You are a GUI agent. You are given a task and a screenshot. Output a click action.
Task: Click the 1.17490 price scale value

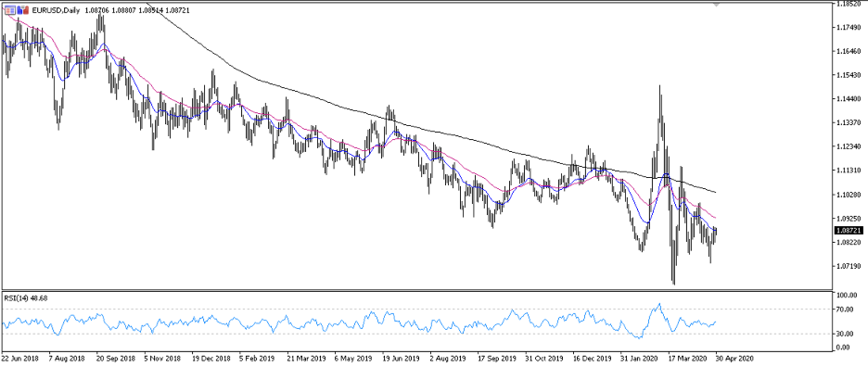pos(849,28)
